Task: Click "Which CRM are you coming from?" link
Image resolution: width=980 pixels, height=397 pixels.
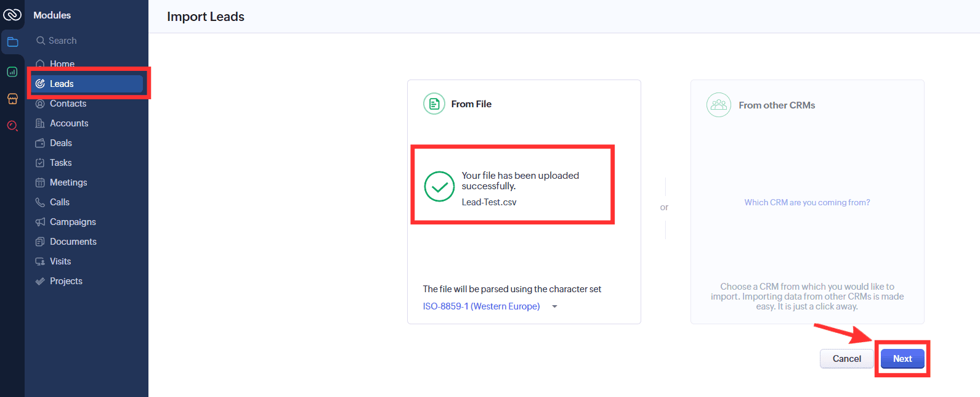Action: pyautogui.click(x=807, y=202)
